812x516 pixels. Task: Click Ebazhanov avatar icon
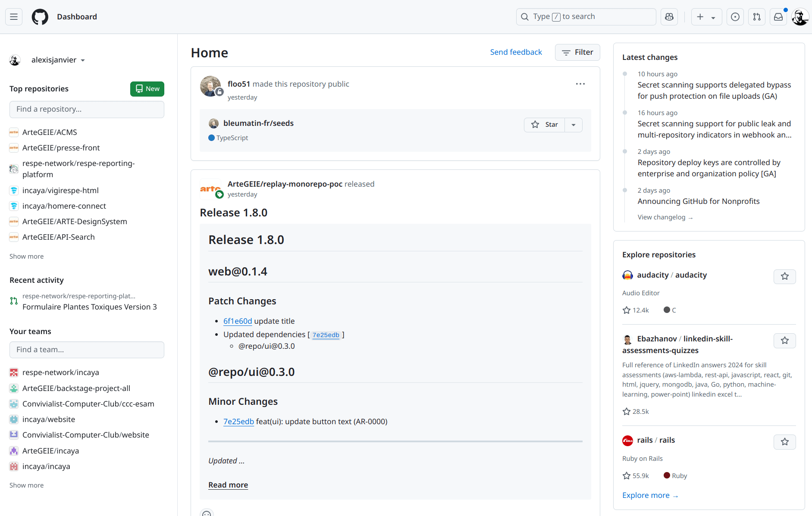(x=627, y=339)
